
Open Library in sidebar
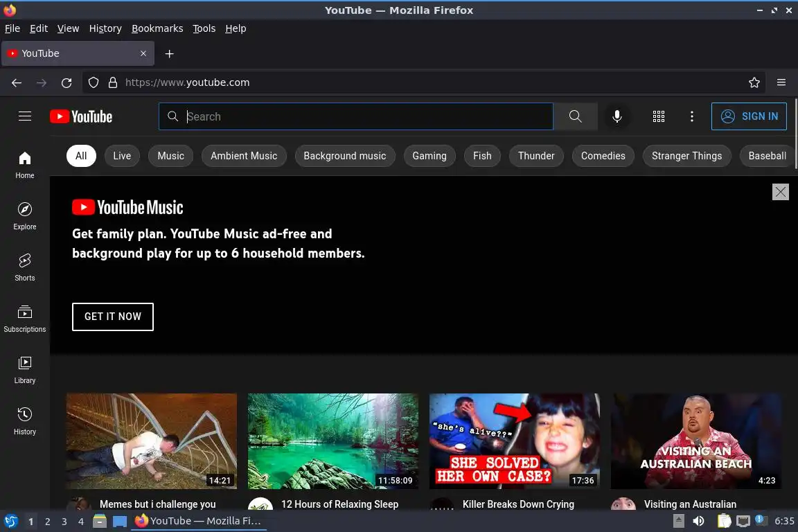[24, 370]
